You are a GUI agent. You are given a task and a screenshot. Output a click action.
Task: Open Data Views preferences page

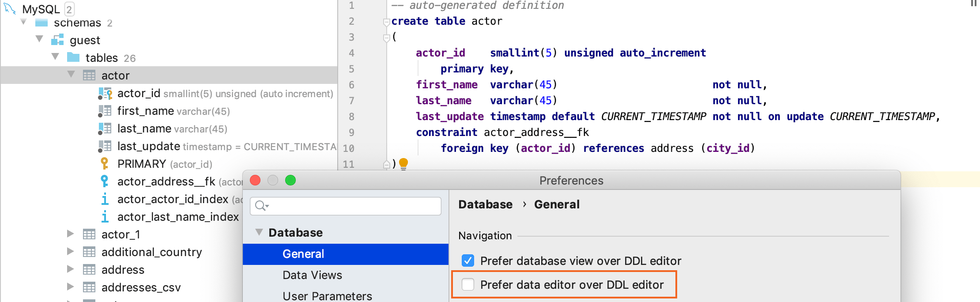tap(313, 275)
